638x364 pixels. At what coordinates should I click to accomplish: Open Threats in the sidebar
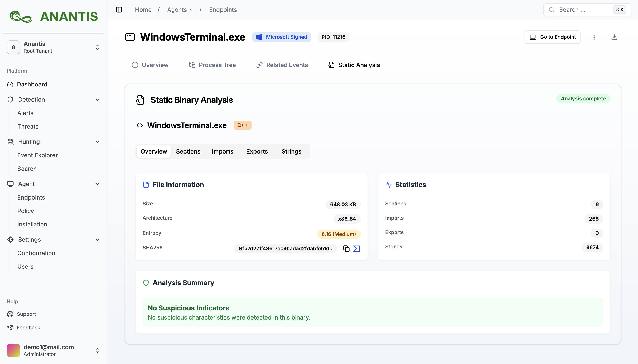tap(28, 127)
